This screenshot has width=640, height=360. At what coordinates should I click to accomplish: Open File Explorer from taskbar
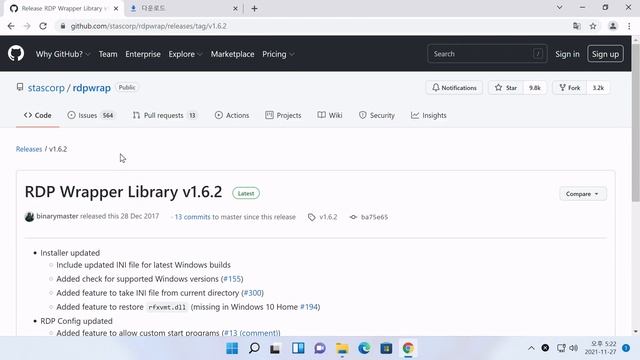[342, 348]
